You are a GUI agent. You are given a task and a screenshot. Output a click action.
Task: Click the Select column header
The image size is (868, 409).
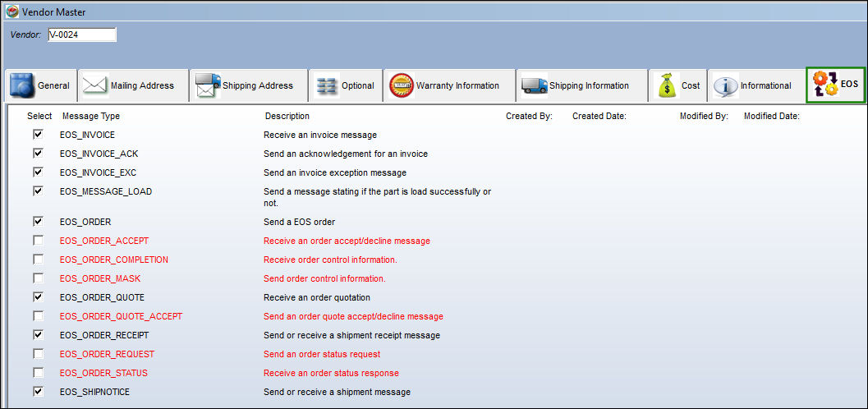coord(39,117)
